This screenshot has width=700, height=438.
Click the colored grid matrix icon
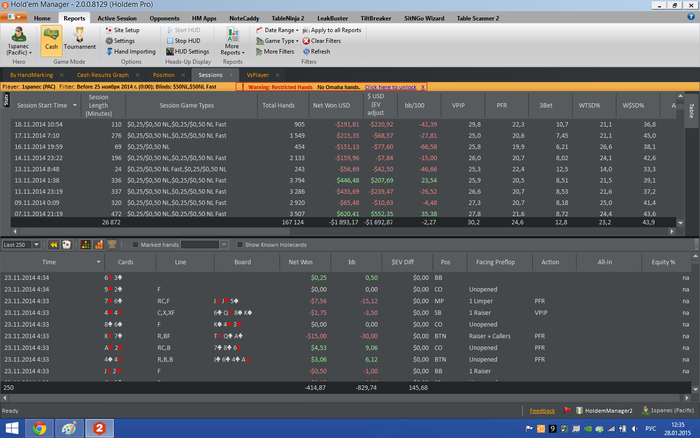[85, 245]
